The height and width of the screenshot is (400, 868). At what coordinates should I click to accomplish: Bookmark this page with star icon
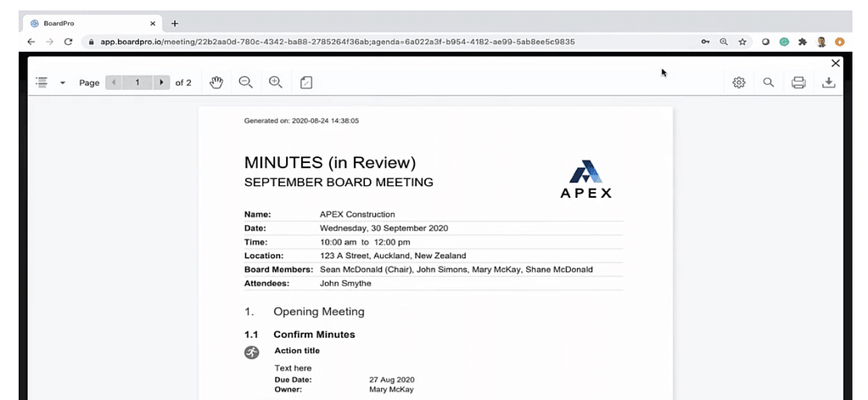742,42
